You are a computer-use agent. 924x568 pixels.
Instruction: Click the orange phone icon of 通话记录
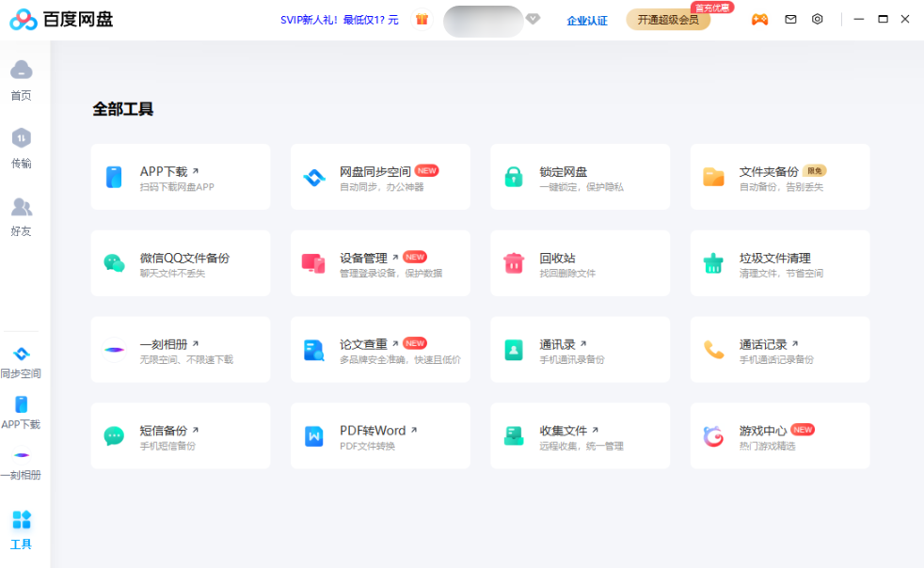714,350
